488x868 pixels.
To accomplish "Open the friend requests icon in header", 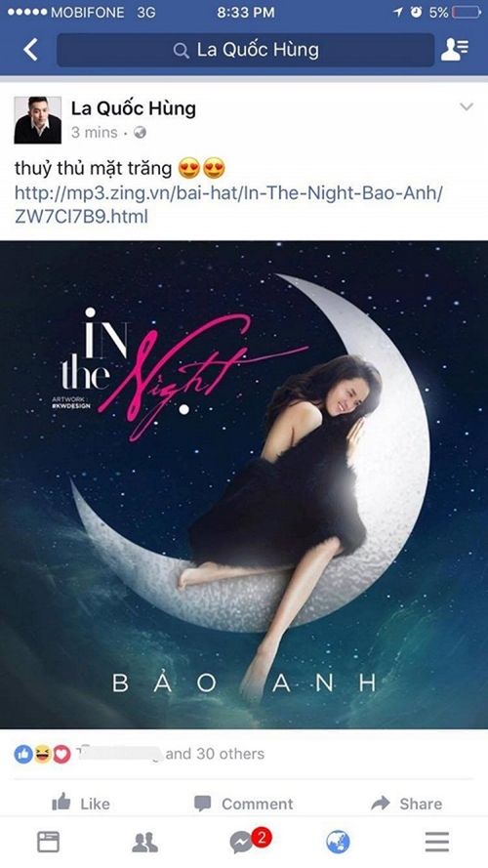I will coord(455,50).
